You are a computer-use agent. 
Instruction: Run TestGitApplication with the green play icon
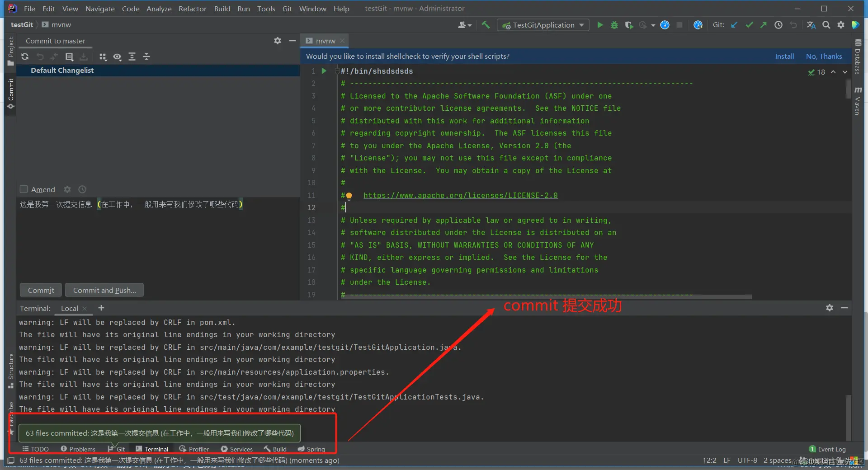pyautogui.click(x=600, y=25)
